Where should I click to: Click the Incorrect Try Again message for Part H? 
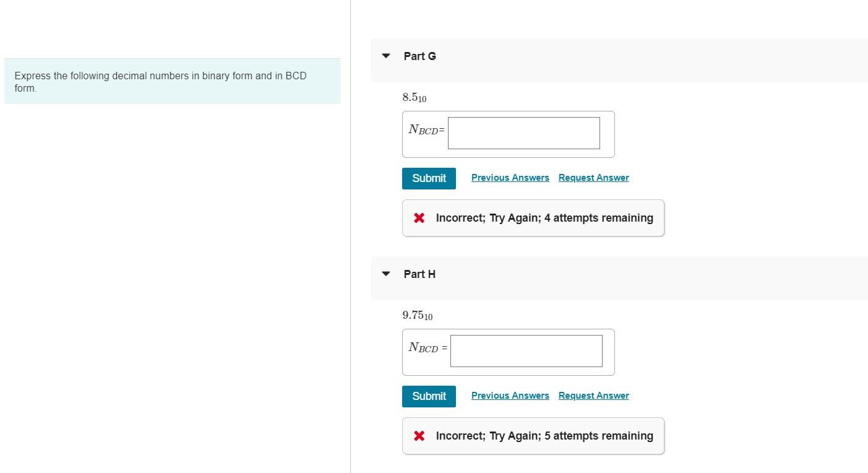point(543,435)
